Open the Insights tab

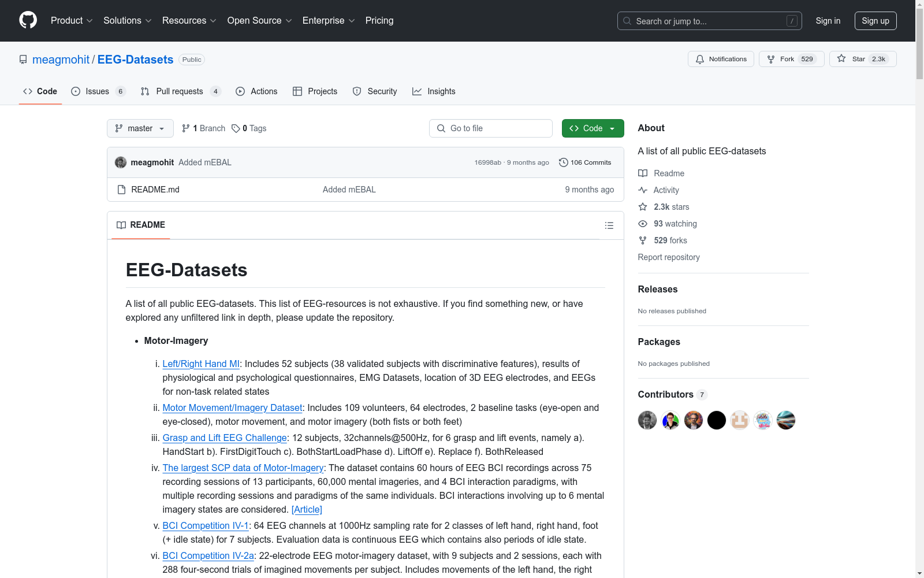434,91
